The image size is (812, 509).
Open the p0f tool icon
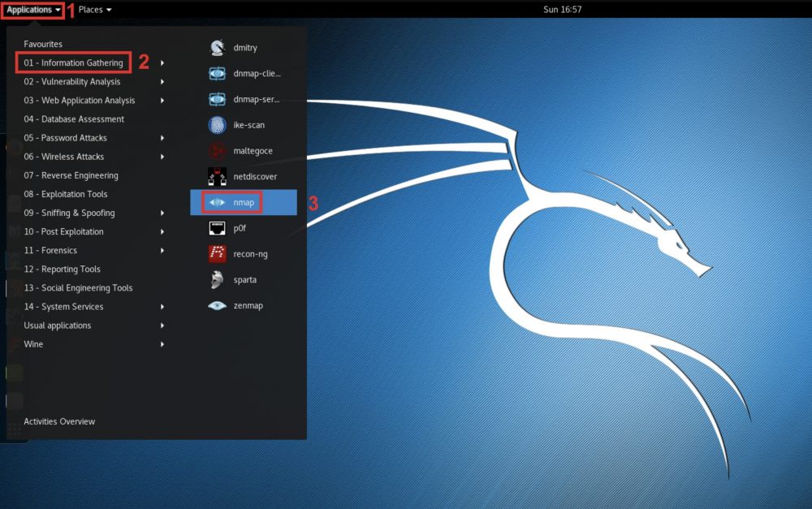[x=217, y=228]
